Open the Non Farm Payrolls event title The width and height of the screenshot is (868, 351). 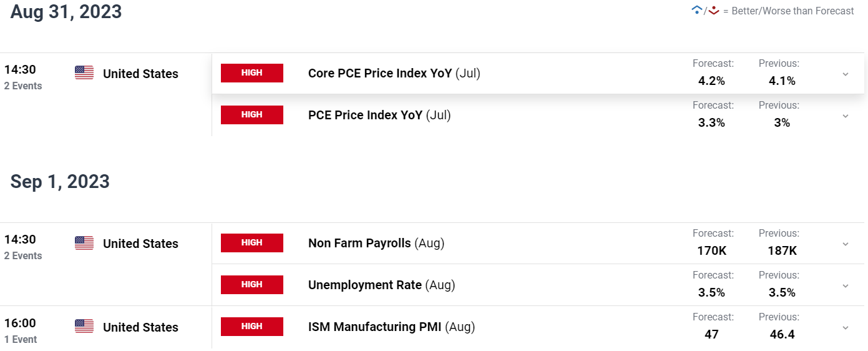point(376,244)
